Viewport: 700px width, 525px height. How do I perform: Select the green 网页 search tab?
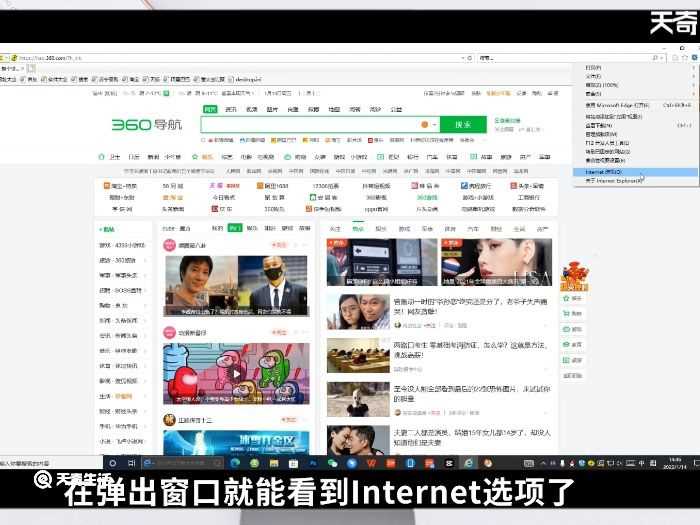click(210, 109)
